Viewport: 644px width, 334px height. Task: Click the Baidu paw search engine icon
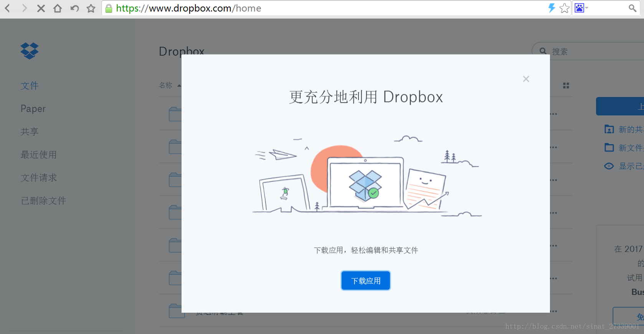[579, 8]
